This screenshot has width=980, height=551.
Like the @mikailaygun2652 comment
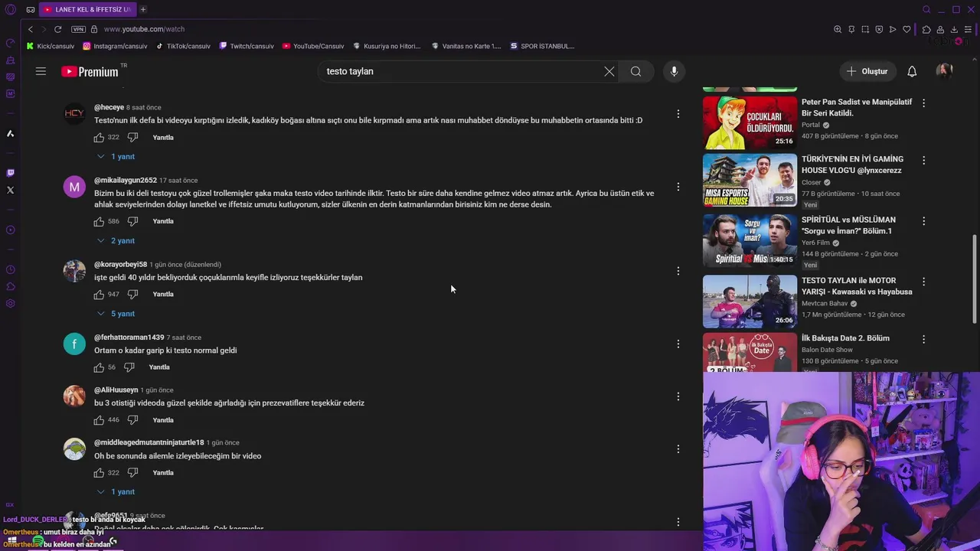tap(99, 221)
